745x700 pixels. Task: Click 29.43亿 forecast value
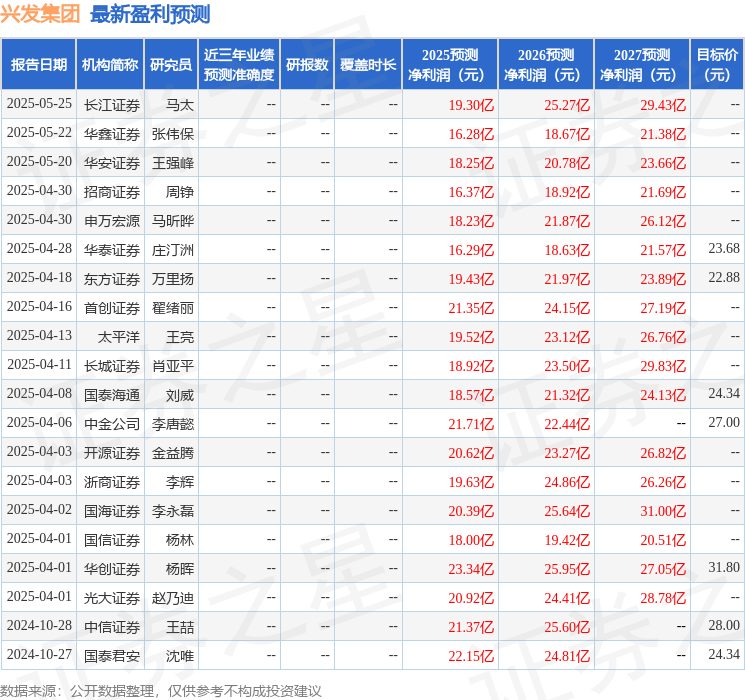(663, 105)
